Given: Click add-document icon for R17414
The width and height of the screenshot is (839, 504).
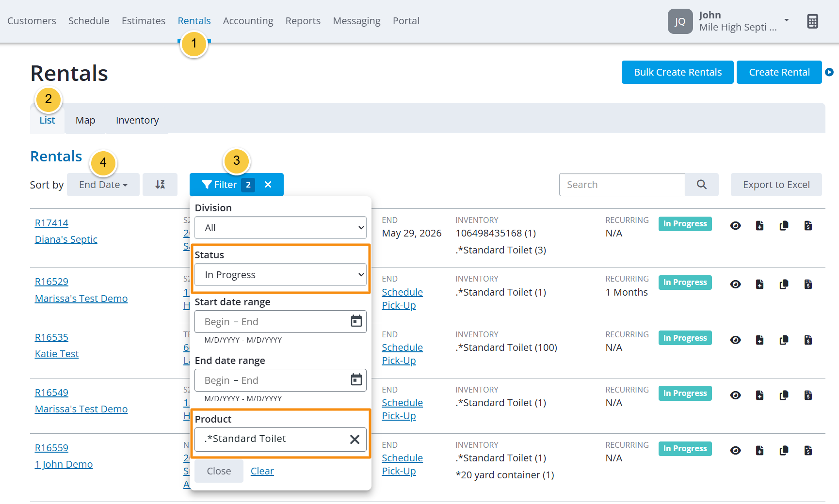Looking at the screenshot, I should [x=760, y=226].
